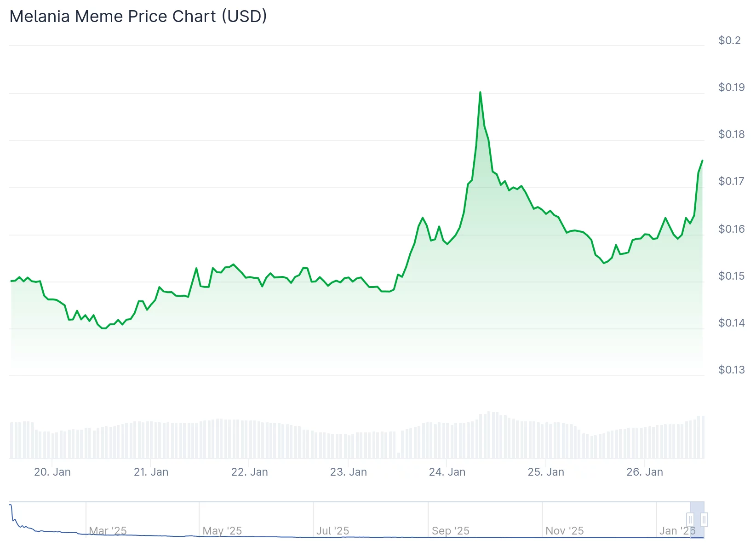Screen dimensions: 756x552
Task: Click May '25 in the navigator timeline
Action: click(222, 531)
